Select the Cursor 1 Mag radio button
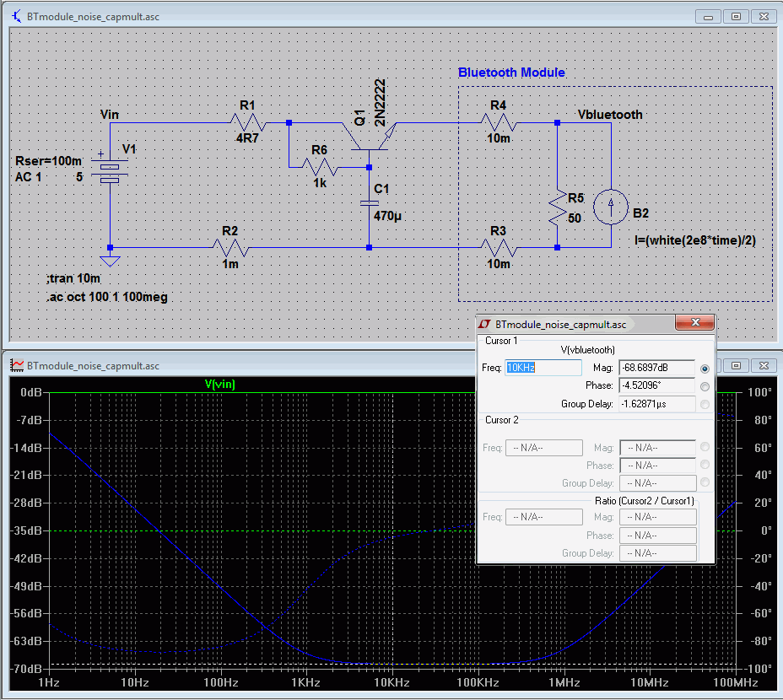This screenshot has width=783, height=700. pyautogui.click(x=705, y=369)
